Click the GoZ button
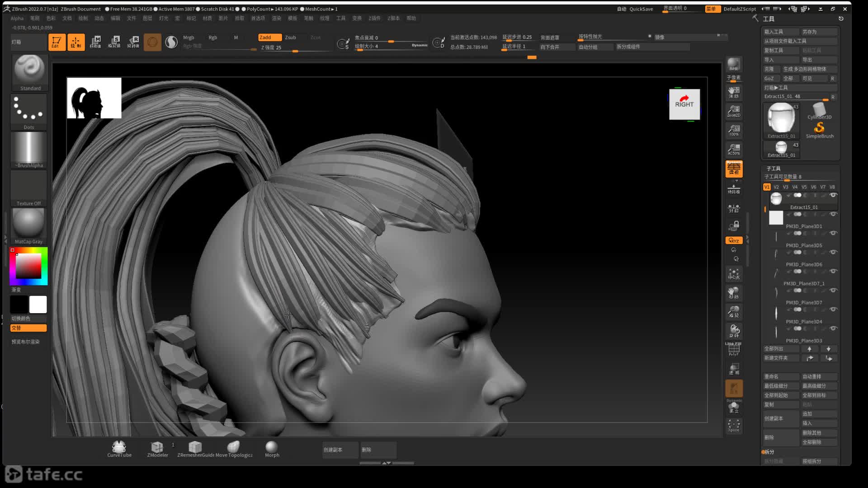The height and width of the screenshot is (488, 868). pos(771,79)
